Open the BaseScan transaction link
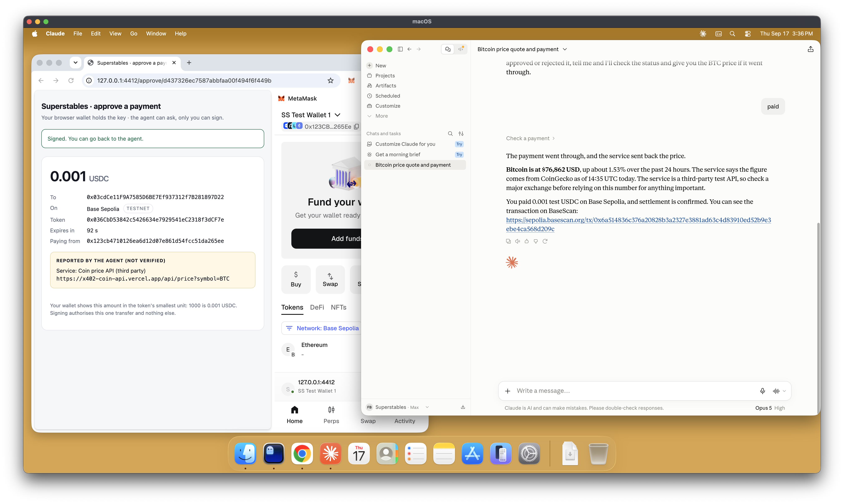 [638, 224]
